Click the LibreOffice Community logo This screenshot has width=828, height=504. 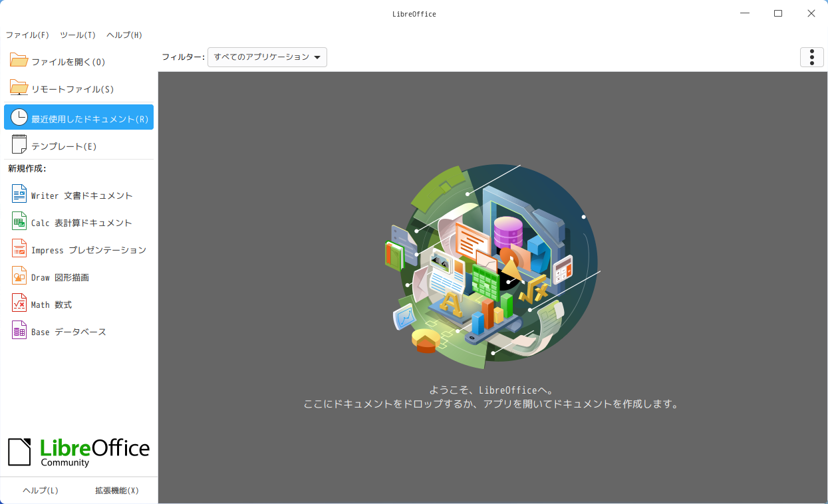coord(78,452)
